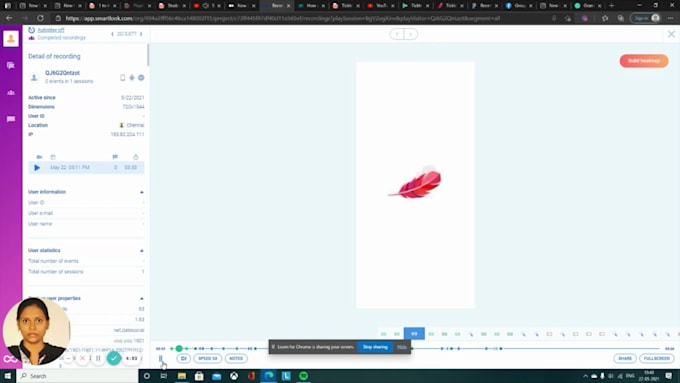Open Cortana circle icon on taskbar
Viewport: 680px width, 383px height.
pyautogui.click(x=147, y=376)
